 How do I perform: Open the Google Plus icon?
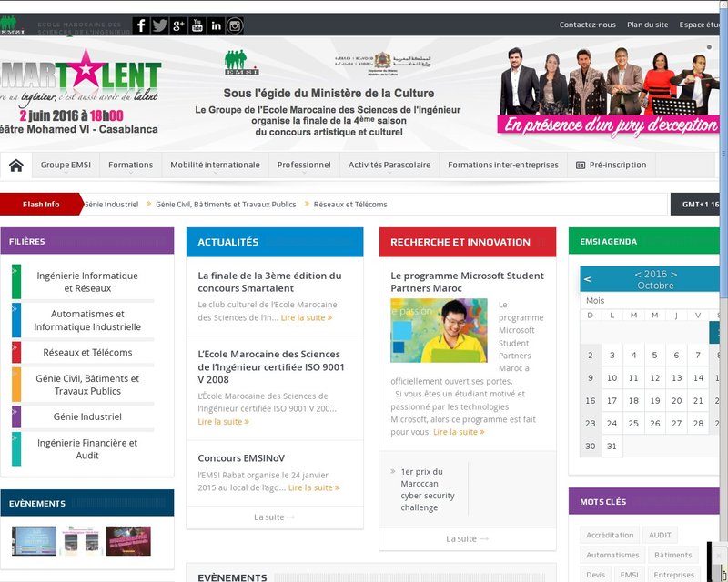point(178,25)
